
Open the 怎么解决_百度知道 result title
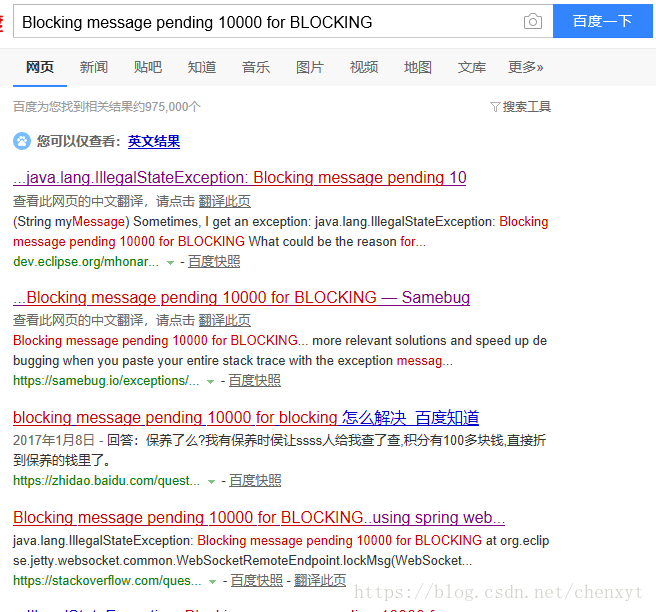(246, 417)
